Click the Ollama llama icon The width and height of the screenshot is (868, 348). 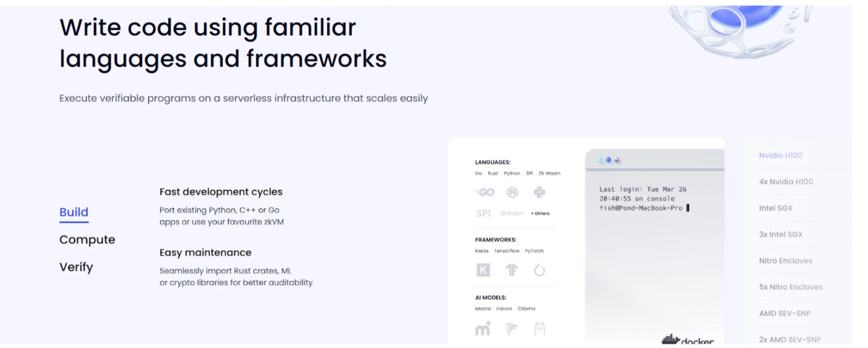point(540,328)
